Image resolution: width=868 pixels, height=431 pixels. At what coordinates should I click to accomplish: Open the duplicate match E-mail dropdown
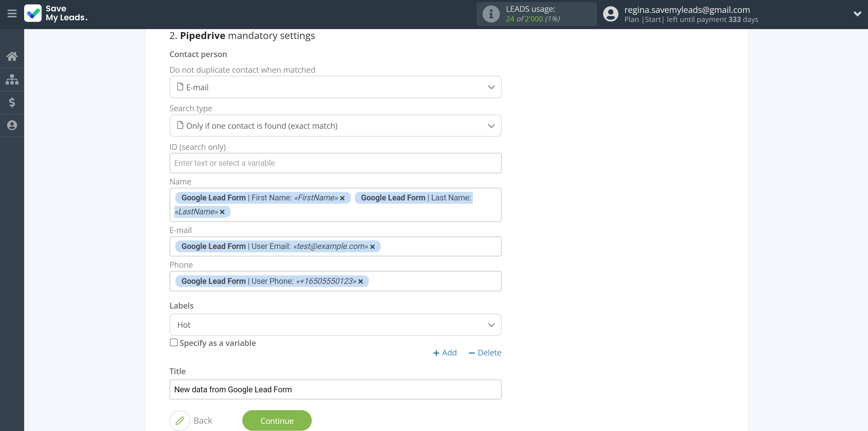[x=335, y=87]
